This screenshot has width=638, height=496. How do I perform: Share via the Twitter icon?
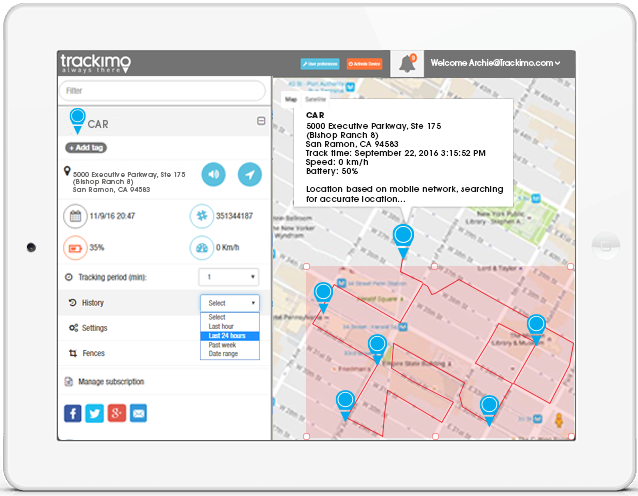[x=94, y=413]
